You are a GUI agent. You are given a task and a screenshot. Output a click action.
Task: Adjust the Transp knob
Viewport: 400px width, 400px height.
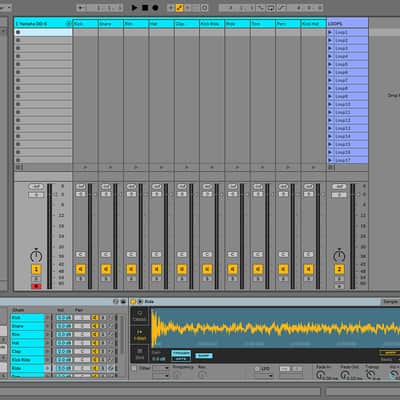point(370,375)
